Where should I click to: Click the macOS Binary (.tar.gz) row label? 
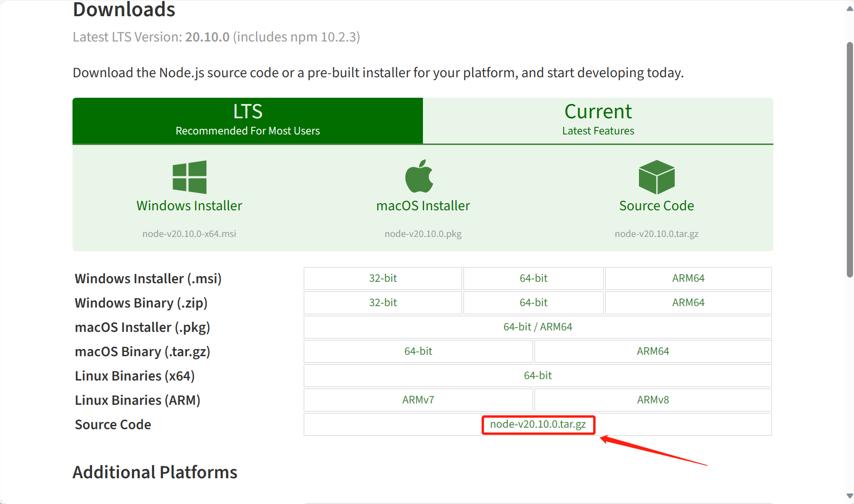143,352
